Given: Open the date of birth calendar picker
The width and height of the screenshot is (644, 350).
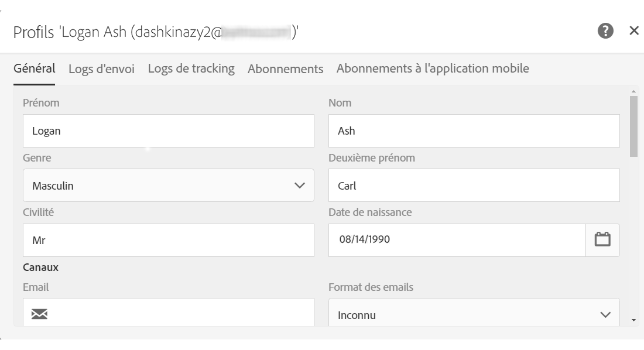Looking at the screenshot, I should [x=602, y=239].
